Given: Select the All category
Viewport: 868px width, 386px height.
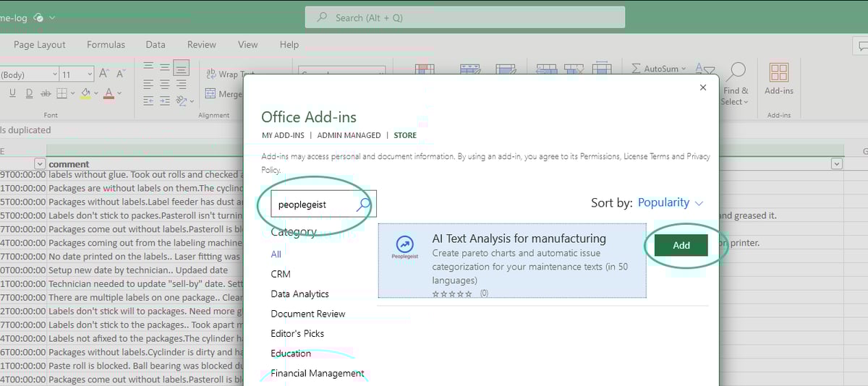Looking at the screenshot, I should (x=276, y=254).
